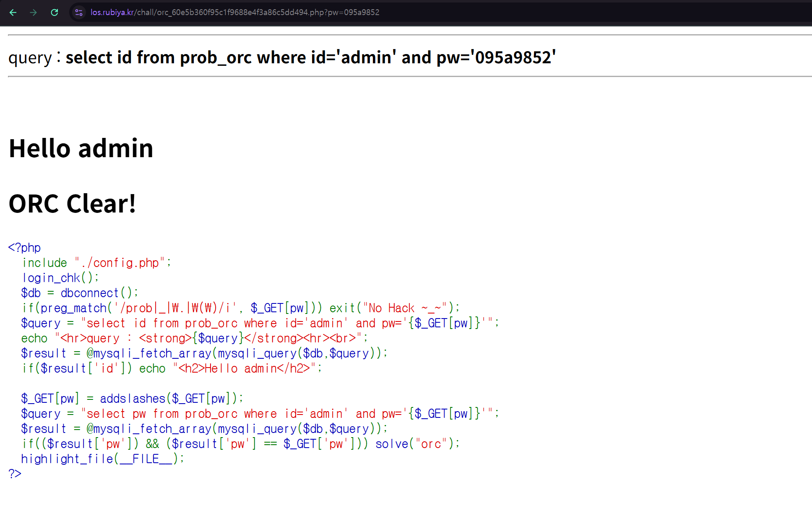Click the "ORC Clear!" heading

(72, 204)
